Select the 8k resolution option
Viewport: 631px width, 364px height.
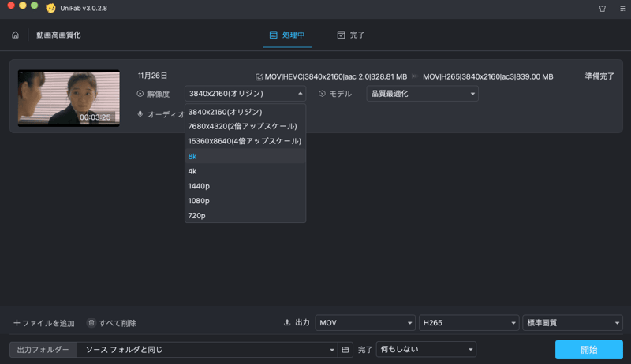[245, 156]
